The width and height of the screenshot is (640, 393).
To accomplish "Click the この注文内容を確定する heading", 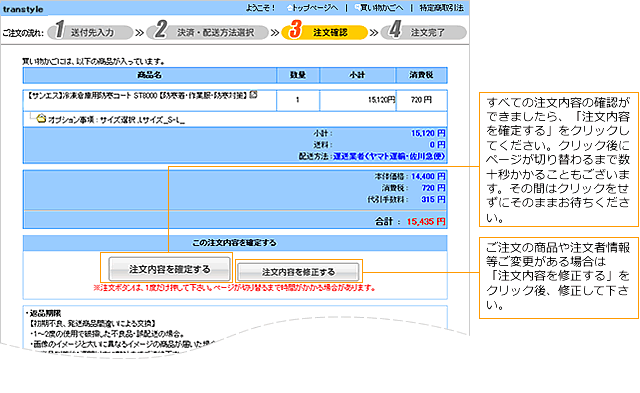I will (234, 242).
